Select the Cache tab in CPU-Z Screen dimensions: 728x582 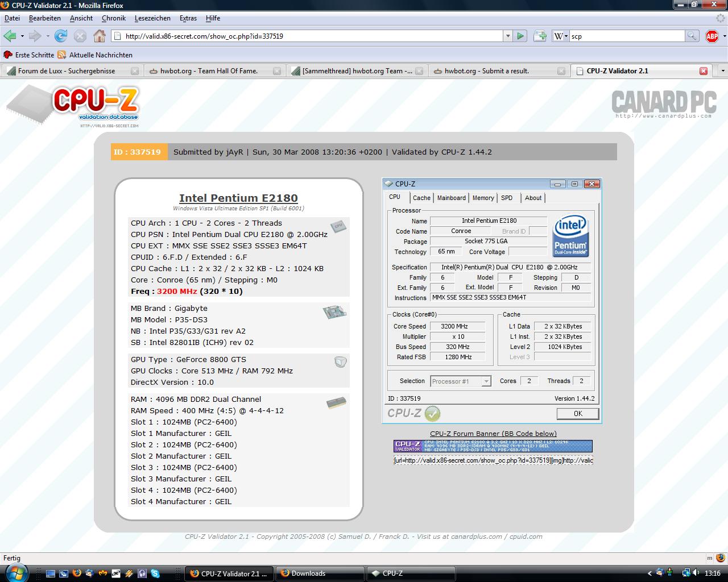(421, 198)
